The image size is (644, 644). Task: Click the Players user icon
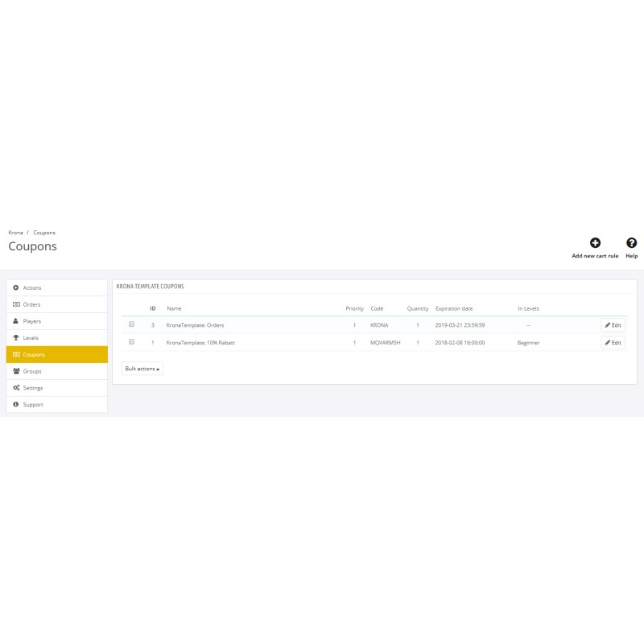click(16, 321)
